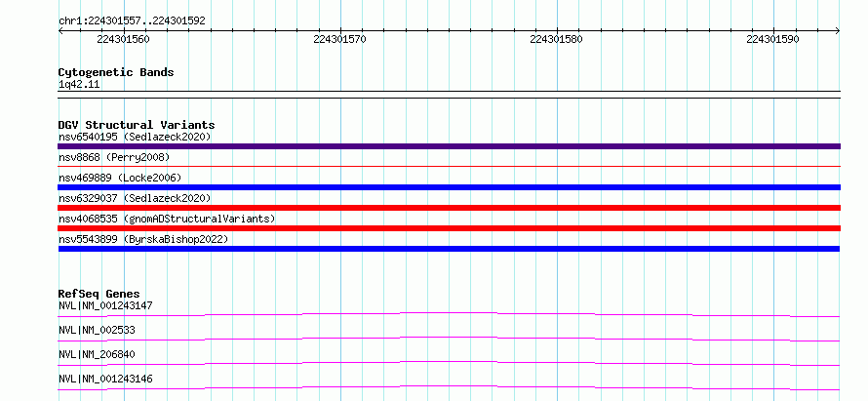Image resolution: width=868 pixels, height=401 pixels.
Task: Open variant nsv4068535 (gnomADStructuralVariants) label
Action: click(x=167, y=219)
